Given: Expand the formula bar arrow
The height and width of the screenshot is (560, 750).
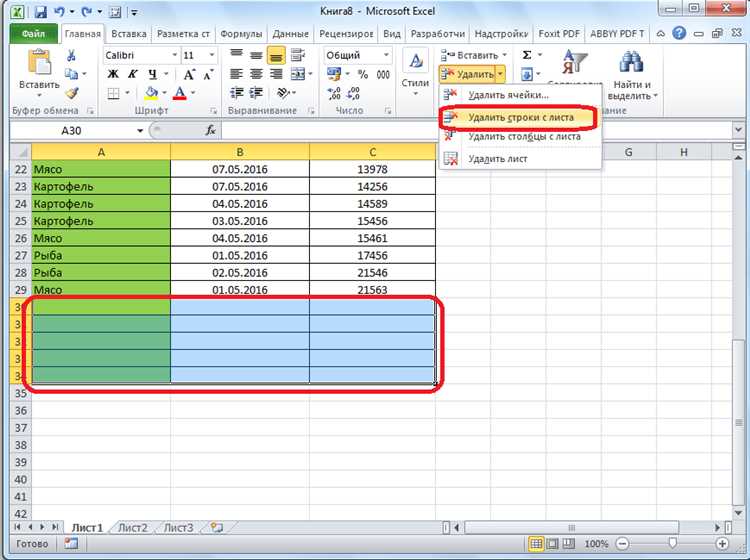Looking at the screenshot, I should pyautogui.click(x=739, y=130).
